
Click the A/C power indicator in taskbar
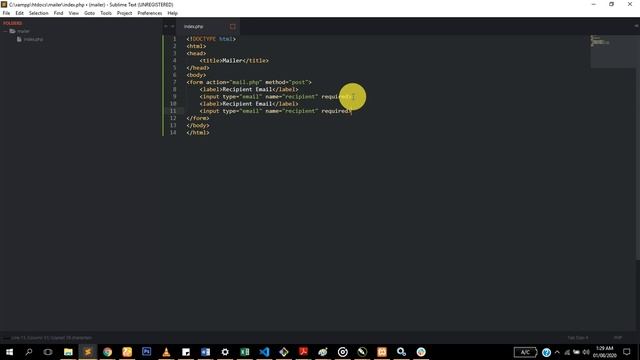(x=525, y=352)
